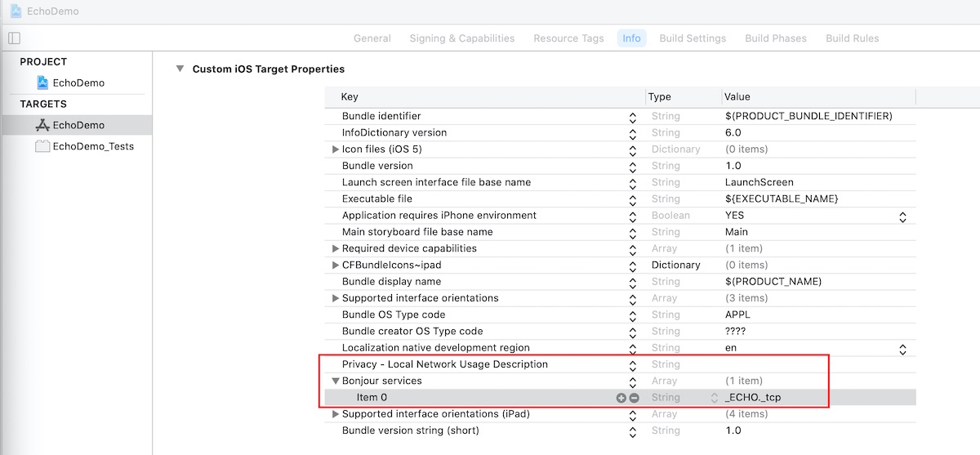This screenshot has width=980, height=455.
Task: Open the localization region 'en' dropdown
Action: tap(902, 349)
